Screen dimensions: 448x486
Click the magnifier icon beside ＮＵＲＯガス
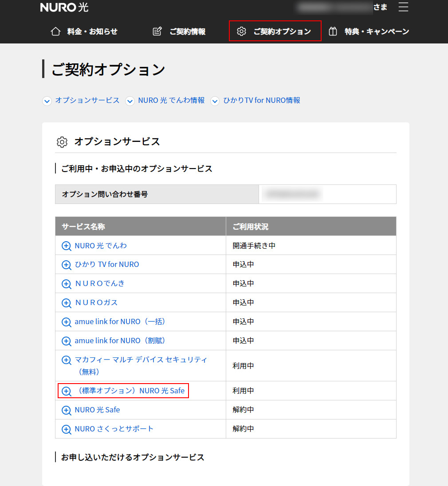pos(67,303)
